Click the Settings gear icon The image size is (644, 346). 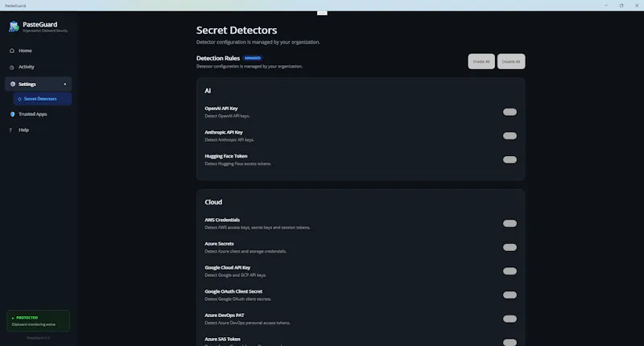click(13, 84)
